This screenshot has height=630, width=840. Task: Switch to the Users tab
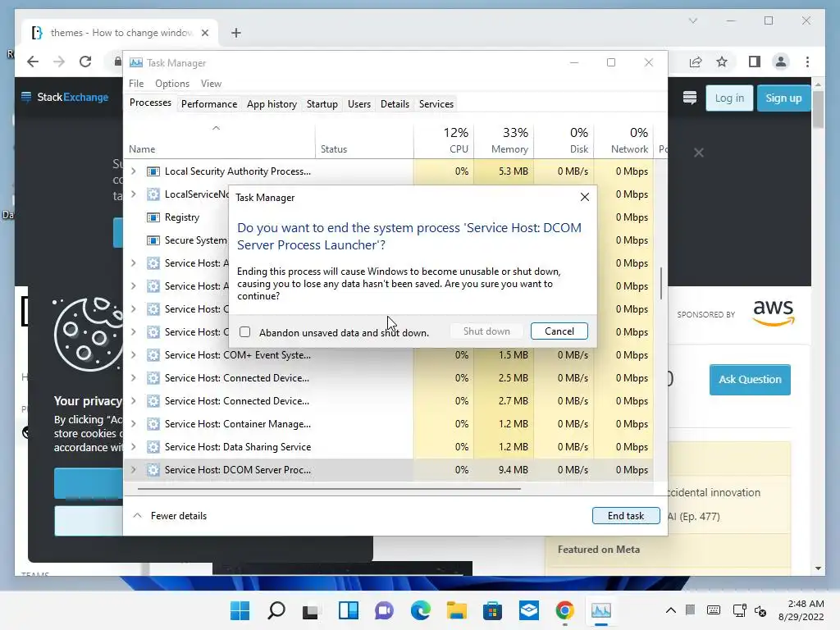coord(359,104)
